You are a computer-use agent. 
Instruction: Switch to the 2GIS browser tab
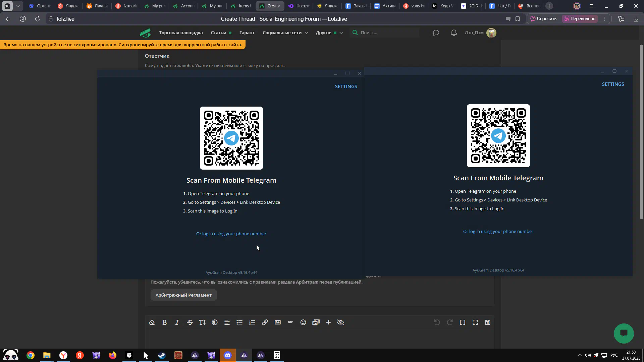471,6
